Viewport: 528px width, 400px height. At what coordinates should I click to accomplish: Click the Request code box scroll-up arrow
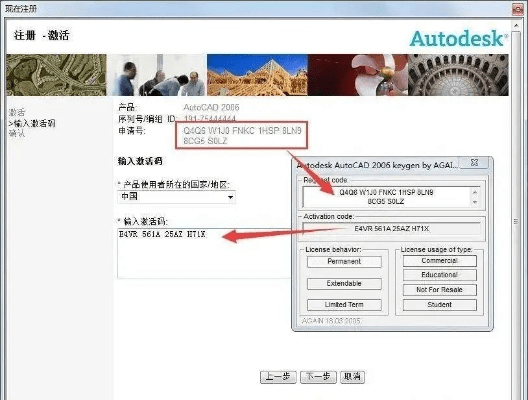475,192
